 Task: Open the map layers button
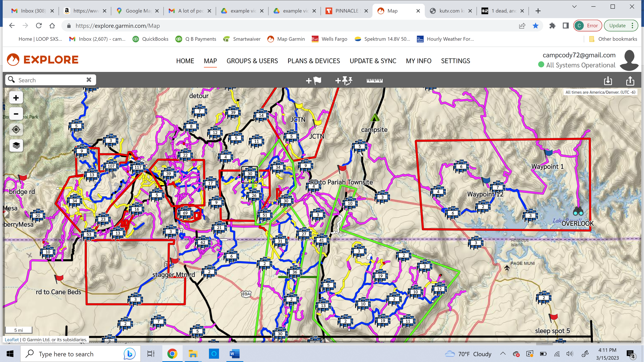[x=16, y=145]
